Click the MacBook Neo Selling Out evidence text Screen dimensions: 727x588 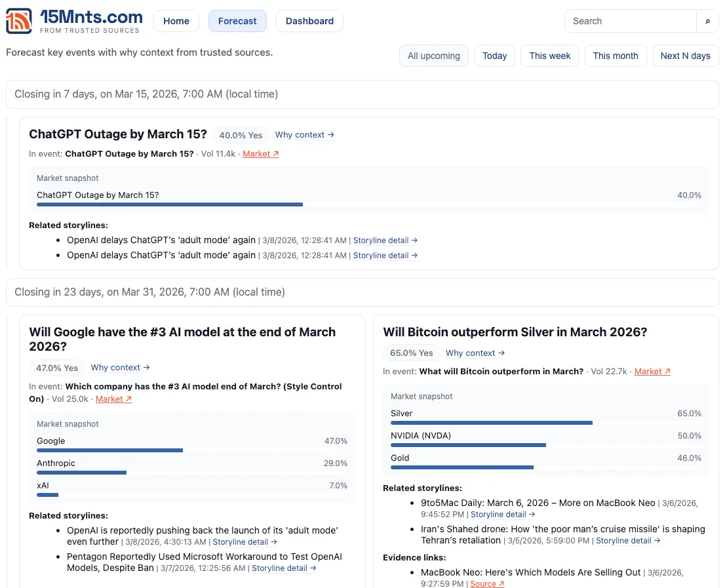click(530, 573)
